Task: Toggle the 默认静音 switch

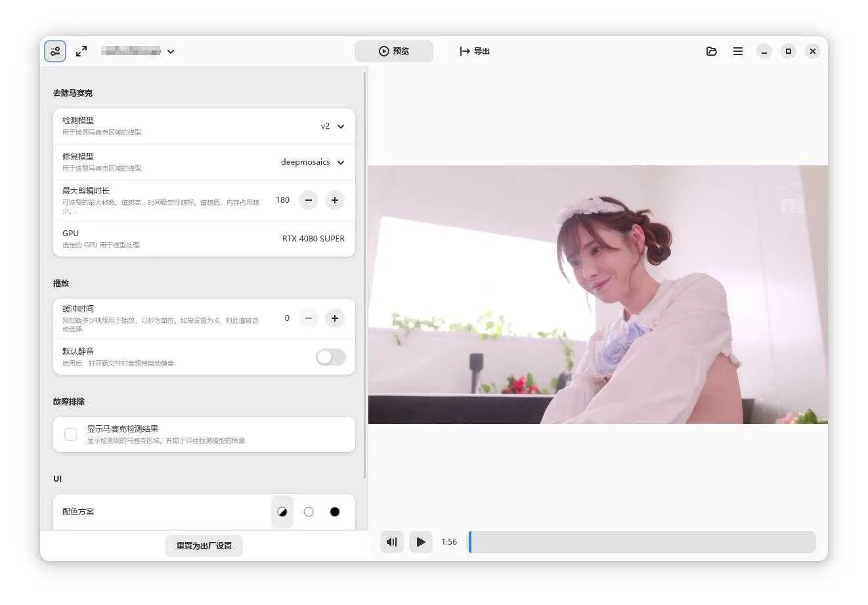Action: coord(330,357)
